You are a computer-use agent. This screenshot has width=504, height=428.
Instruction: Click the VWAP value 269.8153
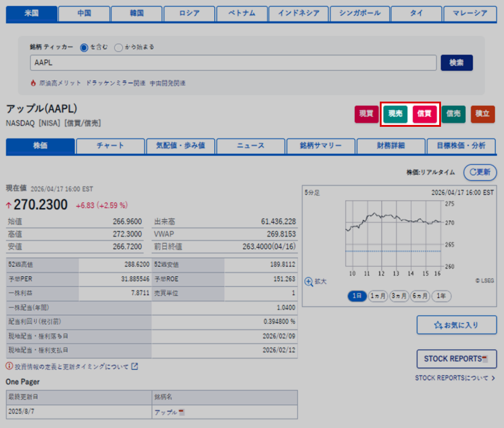281,234
